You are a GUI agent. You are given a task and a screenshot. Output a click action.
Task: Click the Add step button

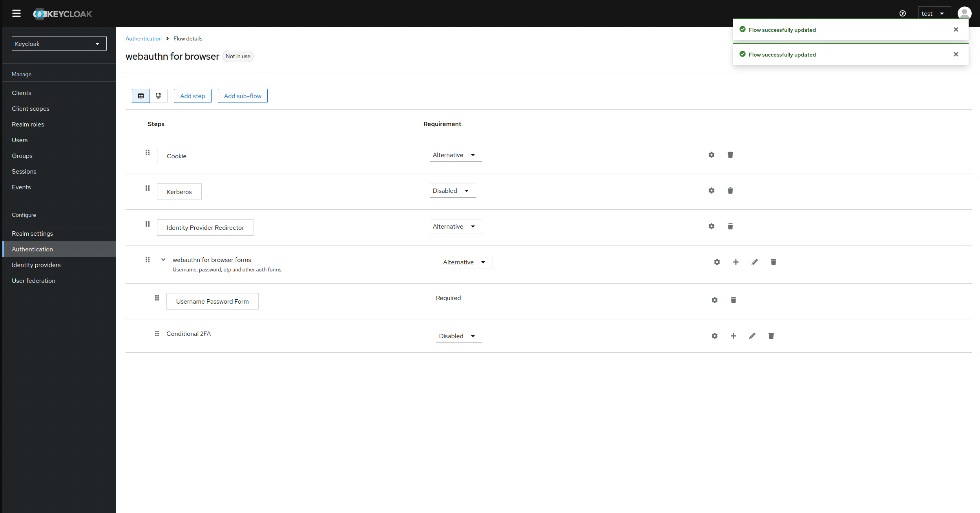coord(192,96)
